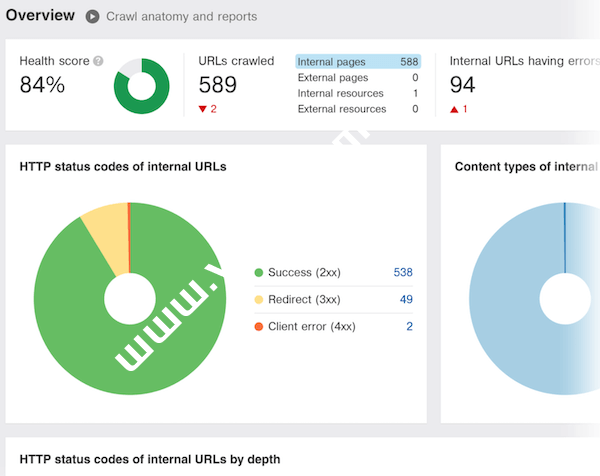Select the External resources row
The height and width of the screenshot is (476, 600).
(357, 109)
